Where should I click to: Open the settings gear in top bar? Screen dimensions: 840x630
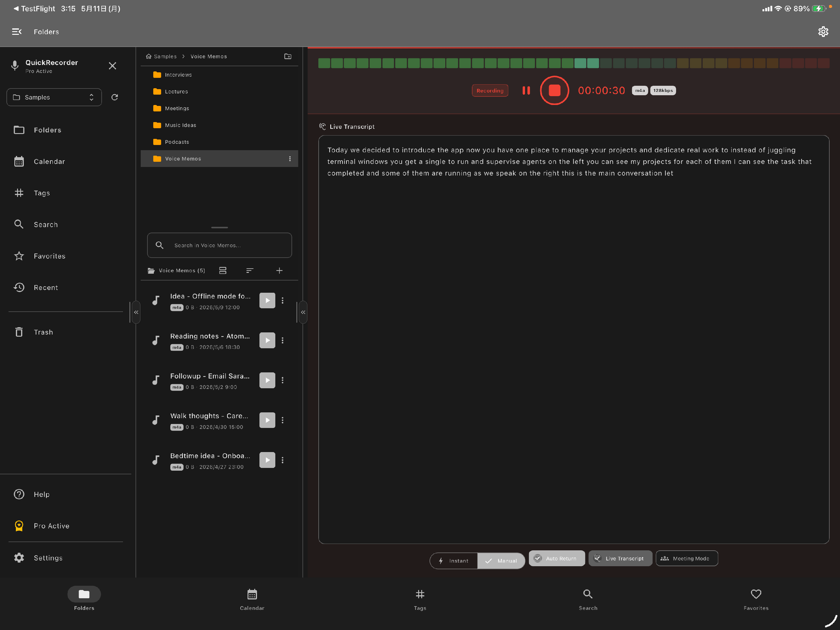pyautogui.click(x=823, y=31)
